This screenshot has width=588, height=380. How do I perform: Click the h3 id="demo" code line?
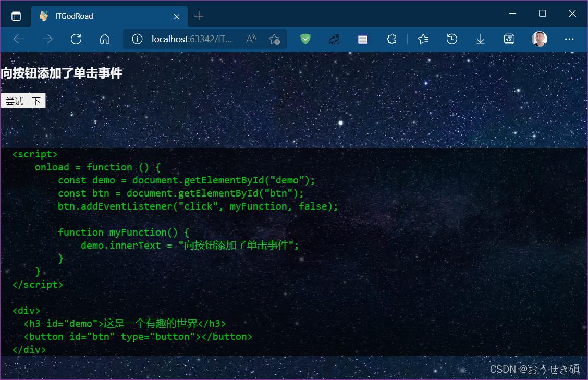tap(125, 324)
